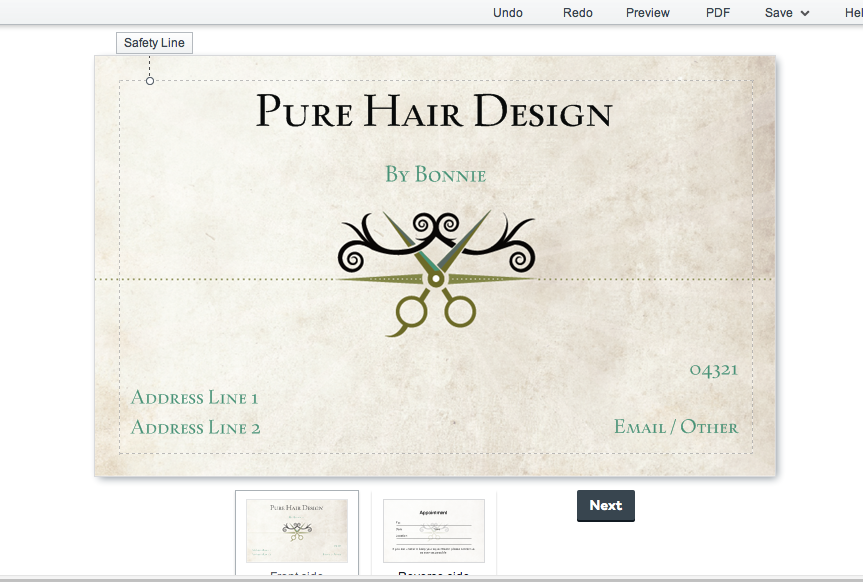Export the design using PDF
Image resolution: width=863 pixels, height=582 pixels.
[x=718, y=13]
